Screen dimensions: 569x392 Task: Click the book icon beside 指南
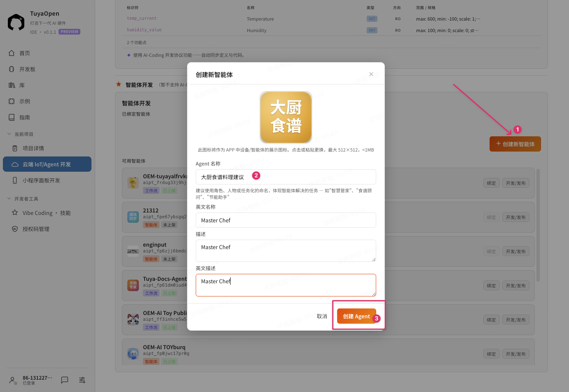pos(12,117)
